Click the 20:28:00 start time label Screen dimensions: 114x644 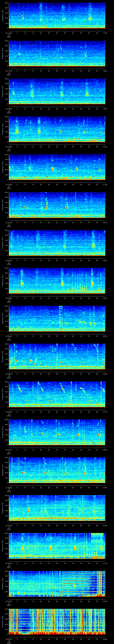click(x=9, y=487)
